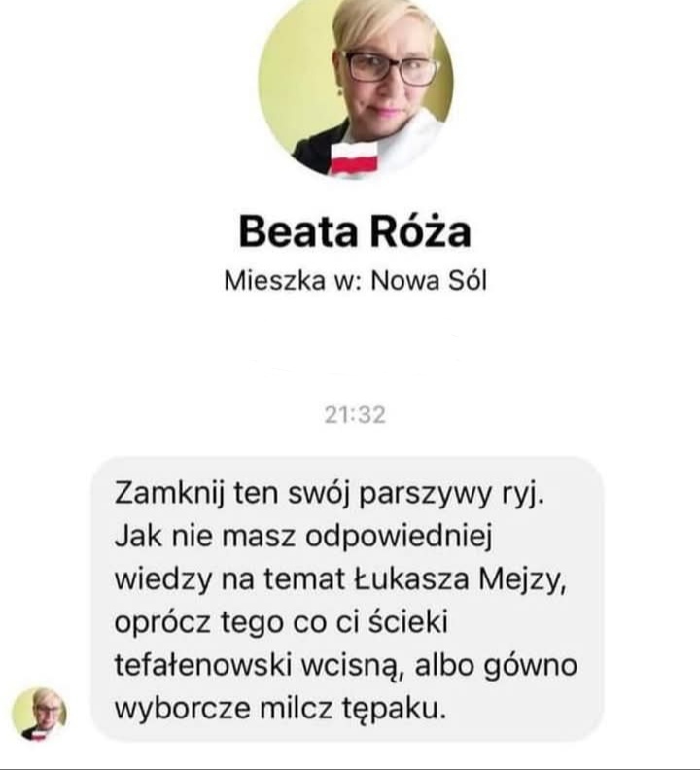This screenshot has width=700, height=770.
Task: Click the name "Łukasza Mejzy" in message
Action: point(460,579)
